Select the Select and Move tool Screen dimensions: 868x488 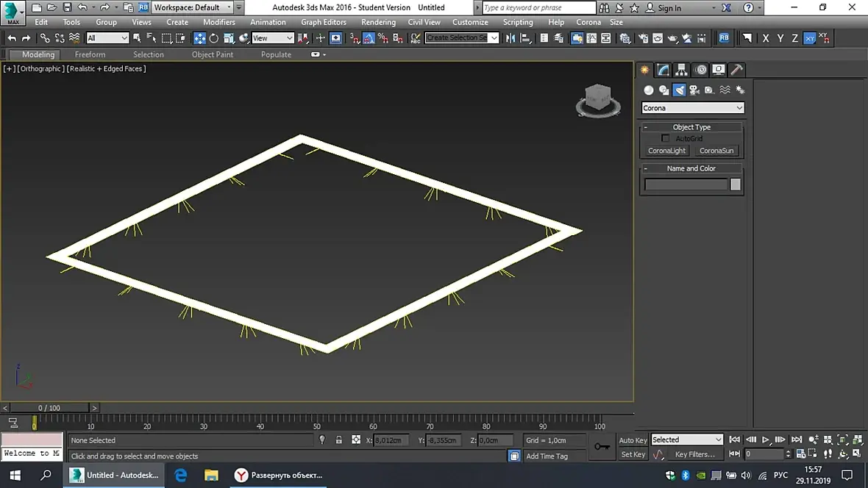pos(199,38)
